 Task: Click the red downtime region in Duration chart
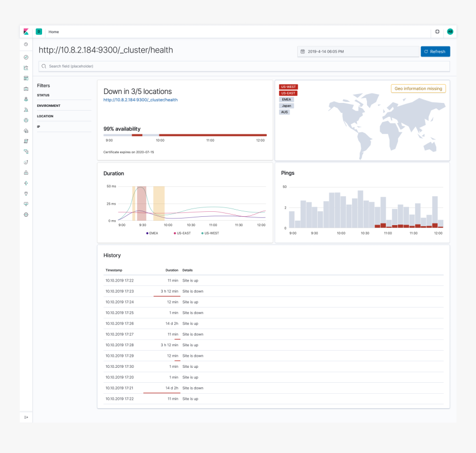click(x=142, y=204)
